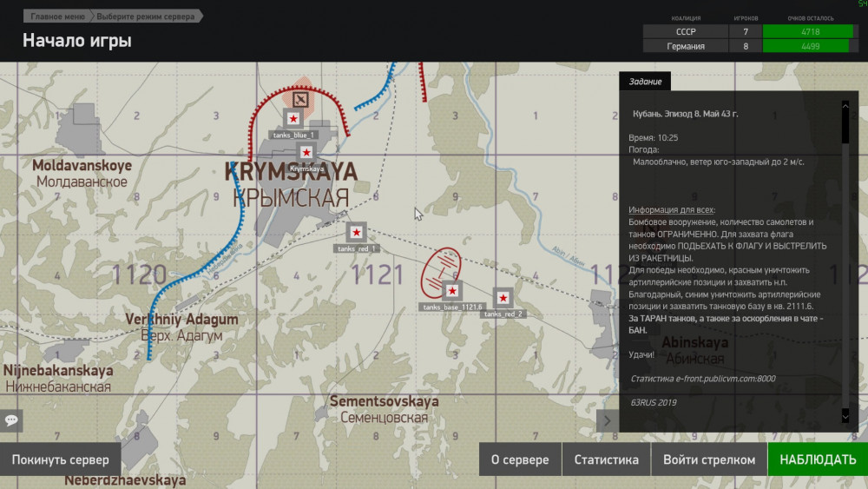Click the Neberdzhaevskaya town label
The image size is (868, 489).
click(125, 480)
